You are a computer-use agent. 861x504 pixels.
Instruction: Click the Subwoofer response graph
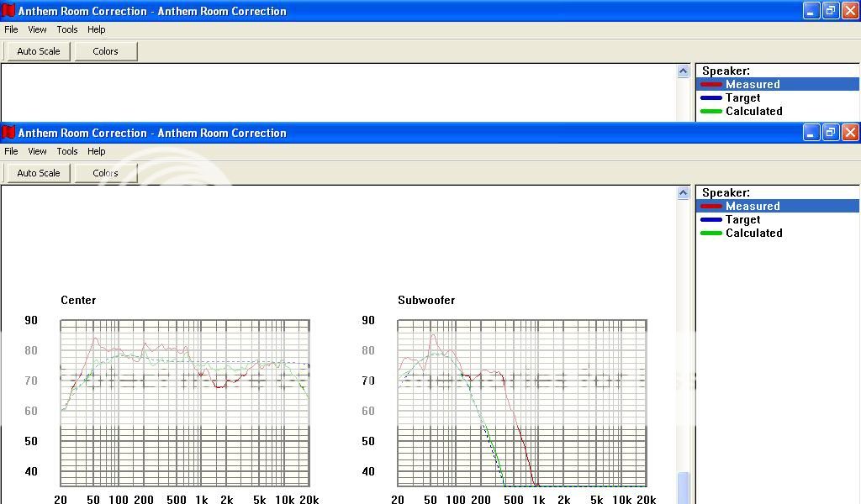point(522,403)
